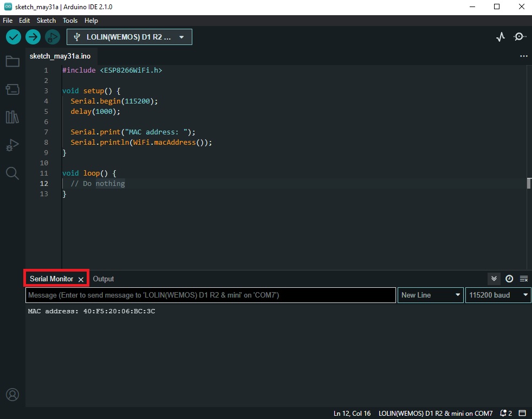532x419 pixels.
Task: Toggle autoscroll in the serial monitor
Action: pyautogui.click(x=494, y=279)
